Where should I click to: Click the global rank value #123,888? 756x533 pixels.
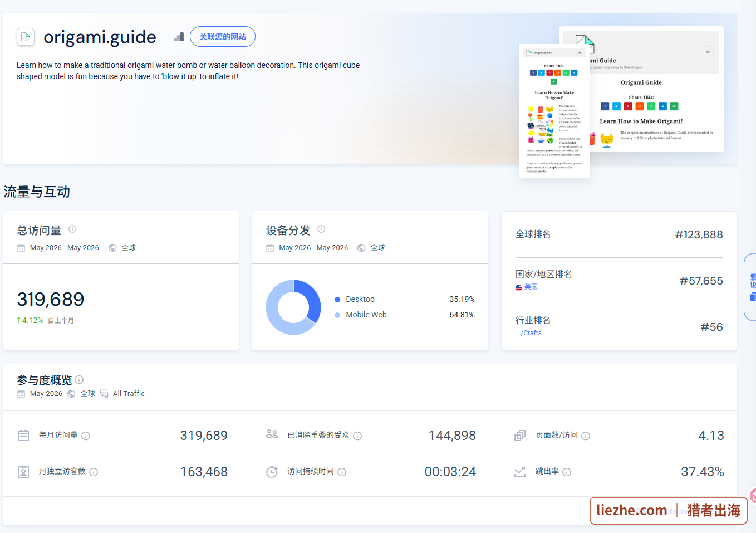point(699,234)
